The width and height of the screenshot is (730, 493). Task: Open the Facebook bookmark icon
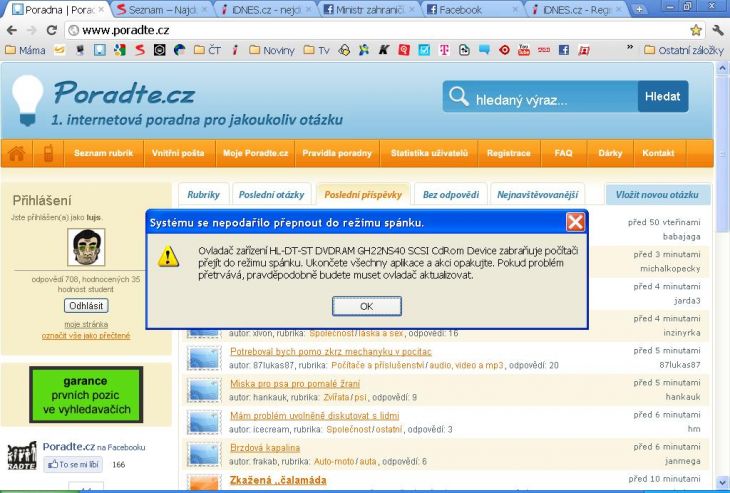coord(564,50)
